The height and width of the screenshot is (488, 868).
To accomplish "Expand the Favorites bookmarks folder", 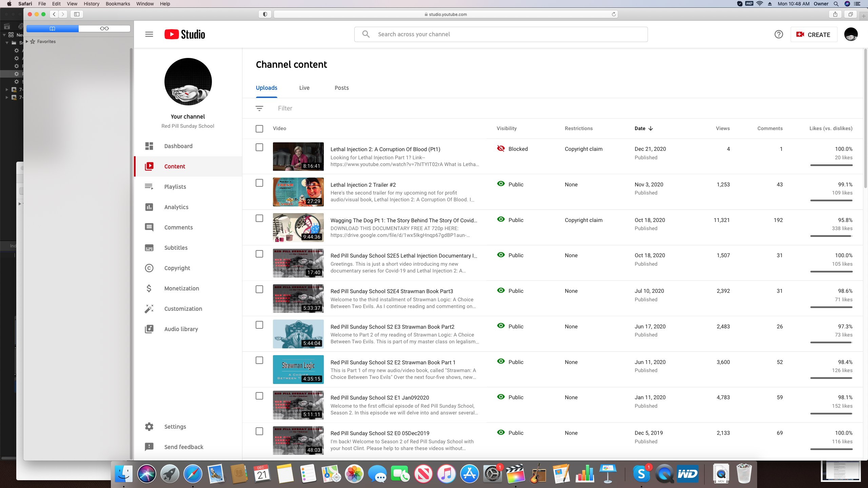I will [x=27, y=41].
